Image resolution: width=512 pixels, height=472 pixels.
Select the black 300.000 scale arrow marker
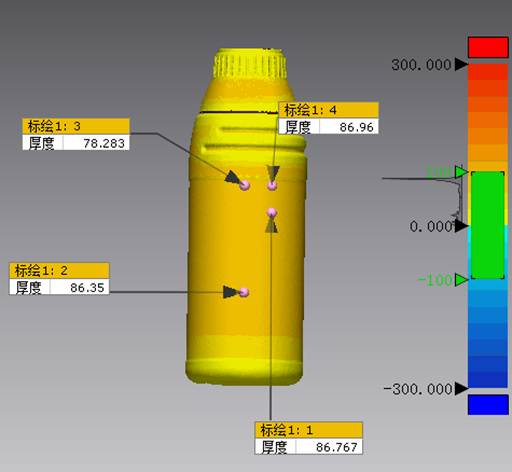pos(462,64)
